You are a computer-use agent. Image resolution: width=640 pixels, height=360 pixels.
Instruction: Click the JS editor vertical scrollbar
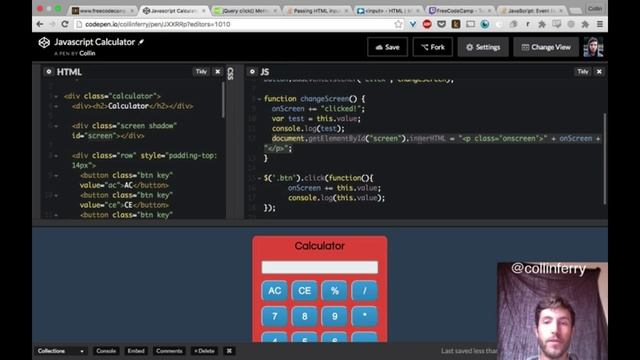click(x=604, y=158)
